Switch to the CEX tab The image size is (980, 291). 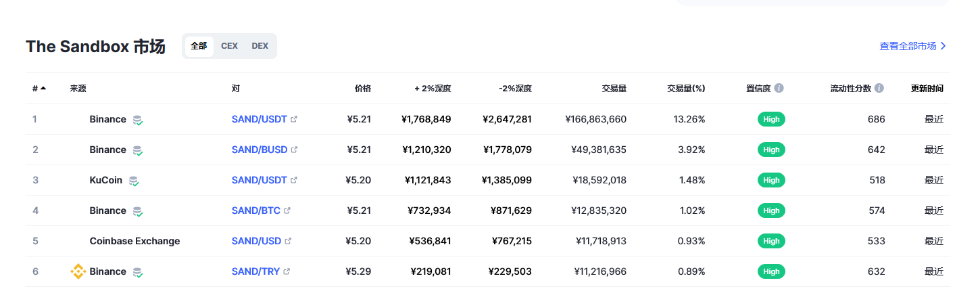(x=229, y=46)
